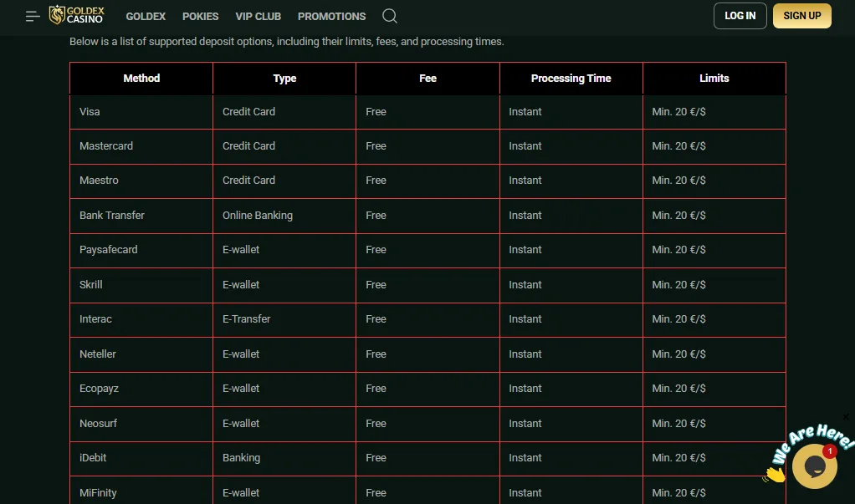
Task: Click the SIGN UP button
Action: [802, 16]
